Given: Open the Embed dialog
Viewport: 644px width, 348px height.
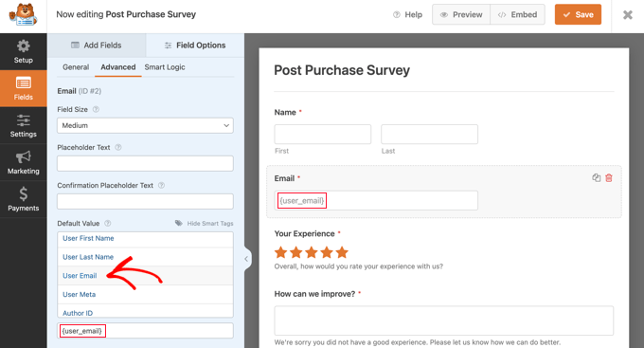Looking at the screenshot, I should point(517,15).
